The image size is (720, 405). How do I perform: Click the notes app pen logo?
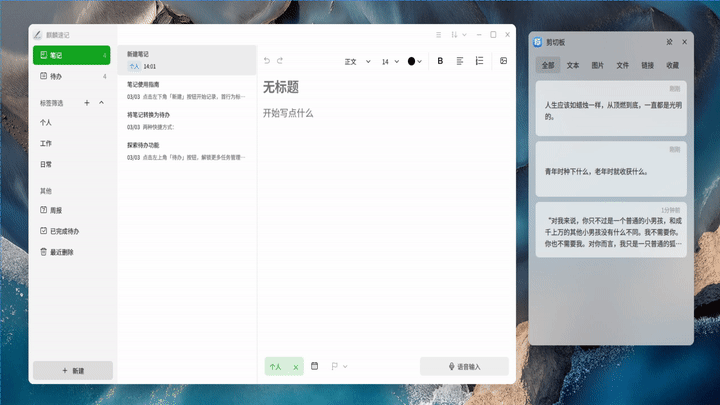coord(38,35)
